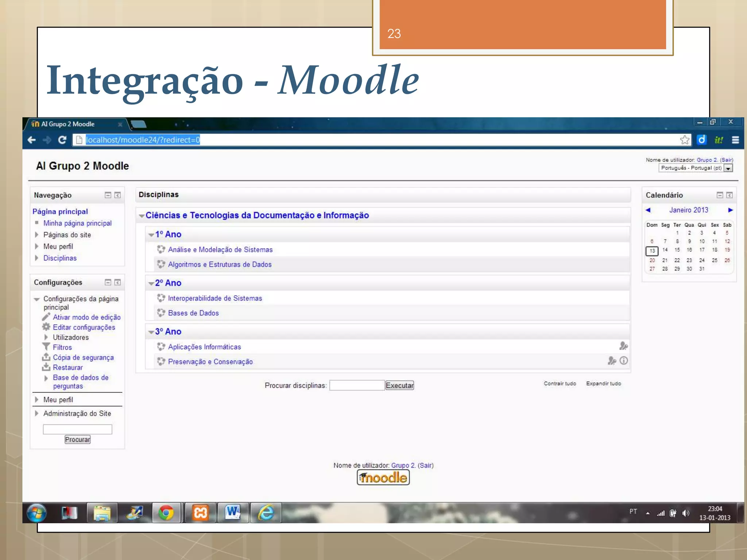Click Procurar button in Configurações block
This screenshot has height=560, width=747.
78,439
